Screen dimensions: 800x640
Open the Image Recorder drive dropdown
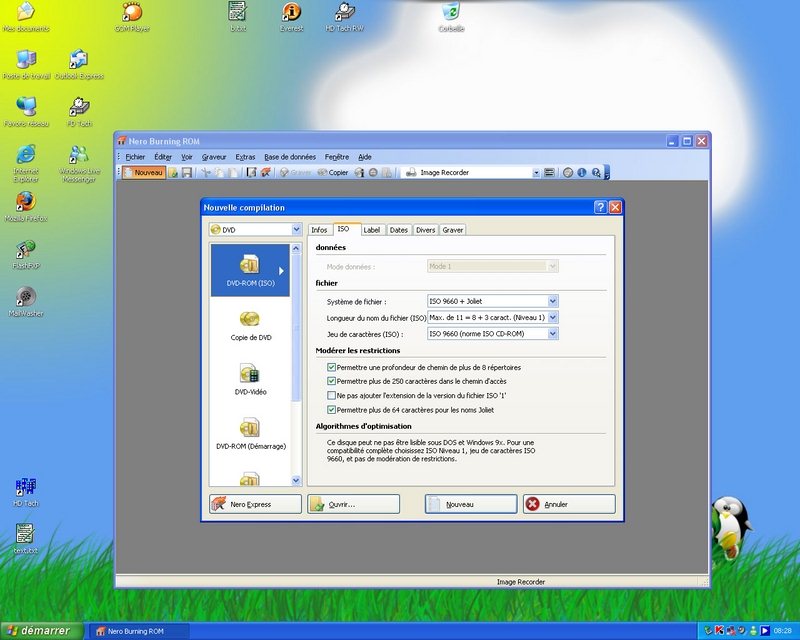[536, 173]
